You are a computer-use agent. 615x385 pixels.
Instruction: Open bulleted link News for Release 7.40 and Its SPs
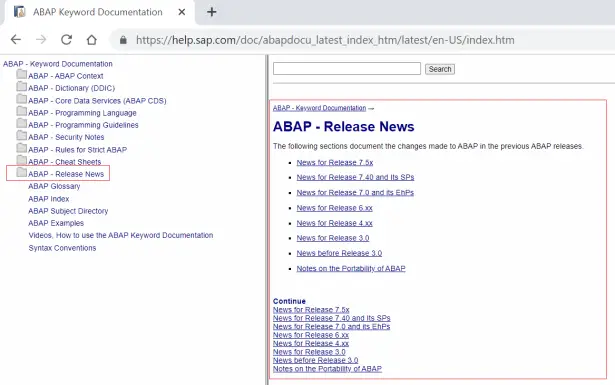355,177
